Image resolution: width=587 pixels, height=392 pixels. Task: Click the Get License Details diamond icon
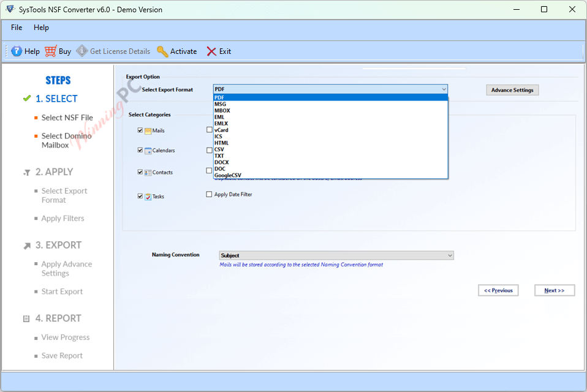point(82,51)
